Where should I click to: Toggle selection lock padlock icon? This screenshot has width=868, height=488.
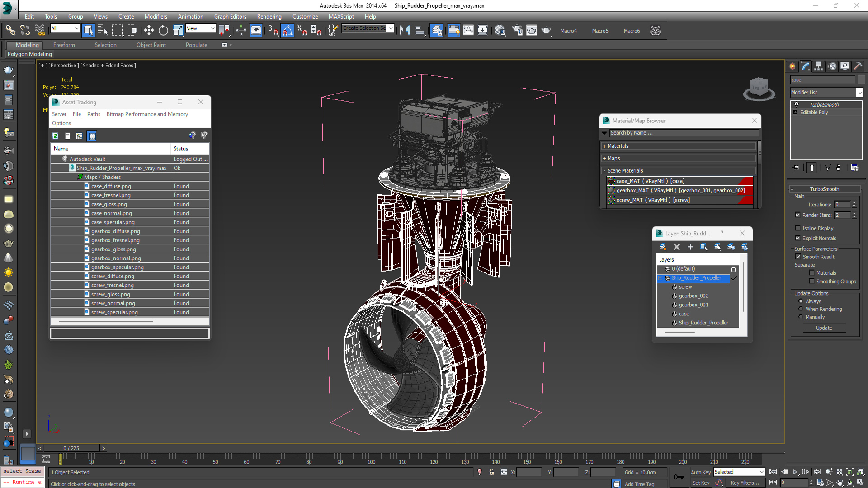coord(491,472)
